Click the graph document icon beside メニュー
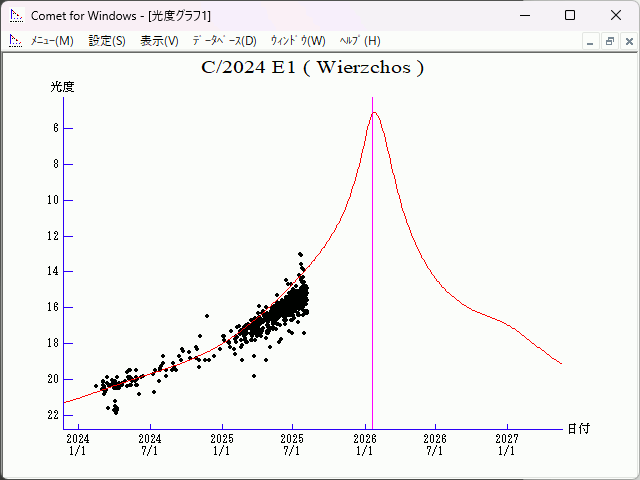640x480 pixels. pyautogui.click(x=15, y=41)
